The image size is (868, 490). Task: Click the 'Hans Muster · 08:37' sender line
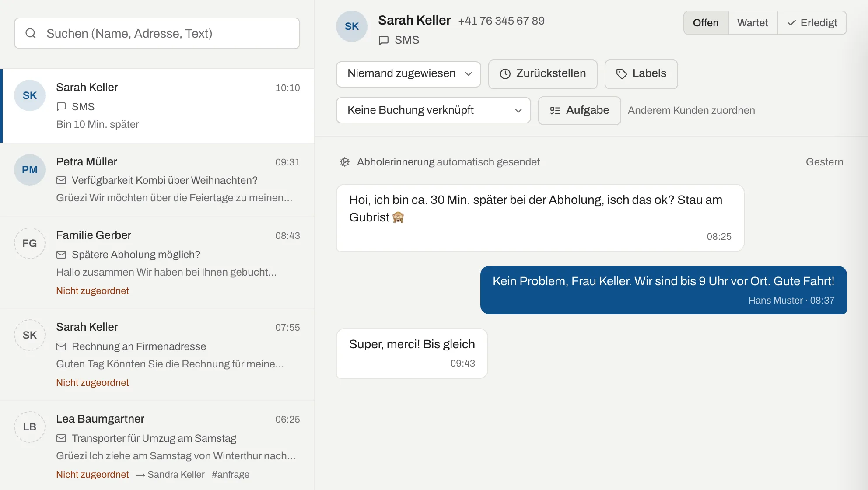pos(791,301)
